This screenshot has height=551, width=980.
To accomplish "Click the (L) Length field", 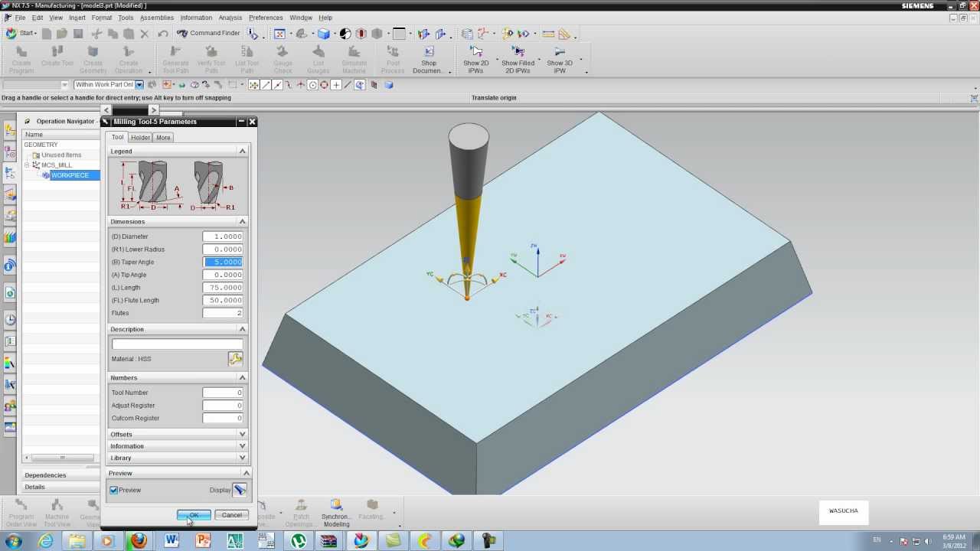I will coord(223,288).
